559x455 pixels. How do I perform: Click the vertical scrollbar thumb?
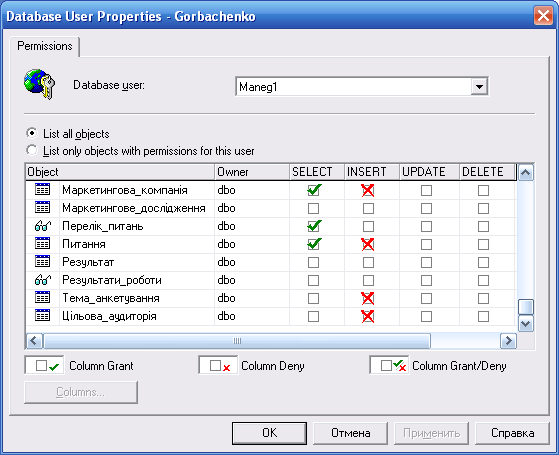click(526, 307)
